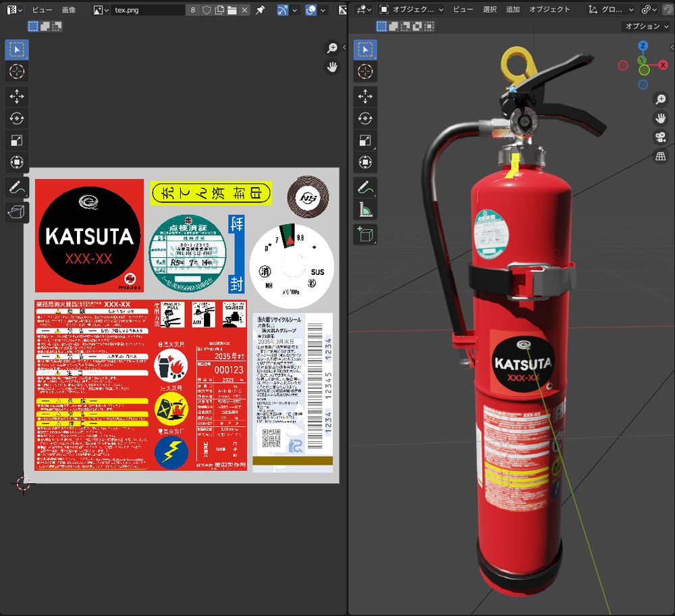Click the pan hand in 3D viewport
The image size is (675, 616).
[660, 118]
